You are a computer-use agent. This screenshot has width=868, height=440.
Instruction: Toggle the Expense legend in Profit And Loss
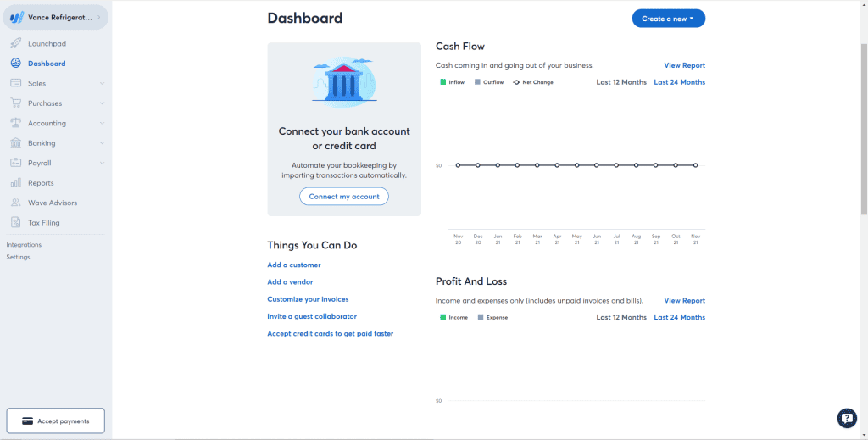[492, 317]
